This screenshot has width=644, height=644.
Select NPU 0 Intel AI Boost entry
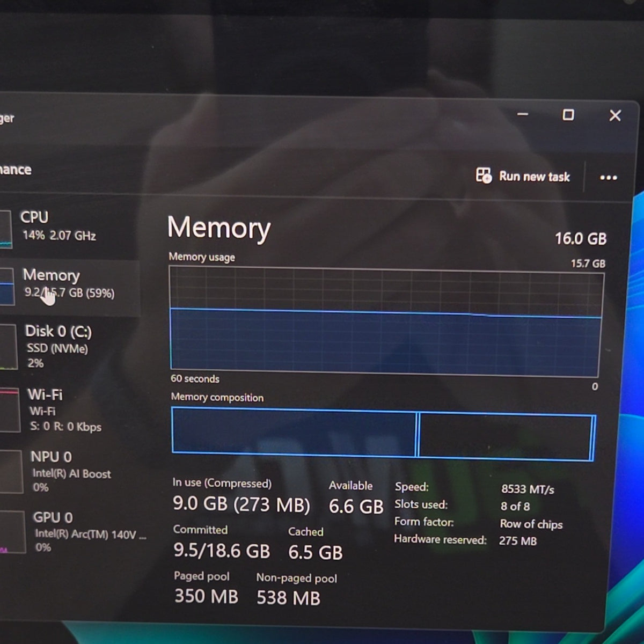pos(70,472)
